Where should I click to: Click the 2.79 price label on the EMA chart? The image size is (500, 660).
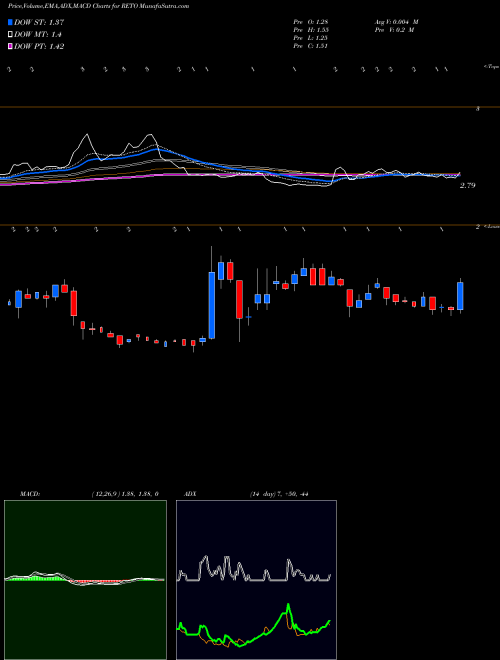coord(468,185)
